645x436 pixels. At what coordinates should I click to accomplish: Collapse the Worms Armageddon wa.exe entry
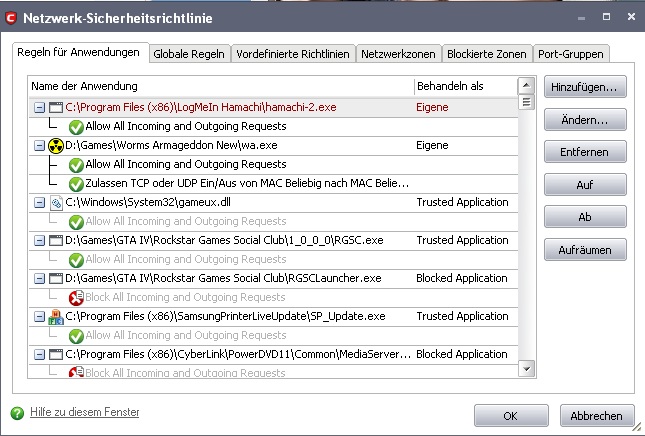click(x=39, y=146)
